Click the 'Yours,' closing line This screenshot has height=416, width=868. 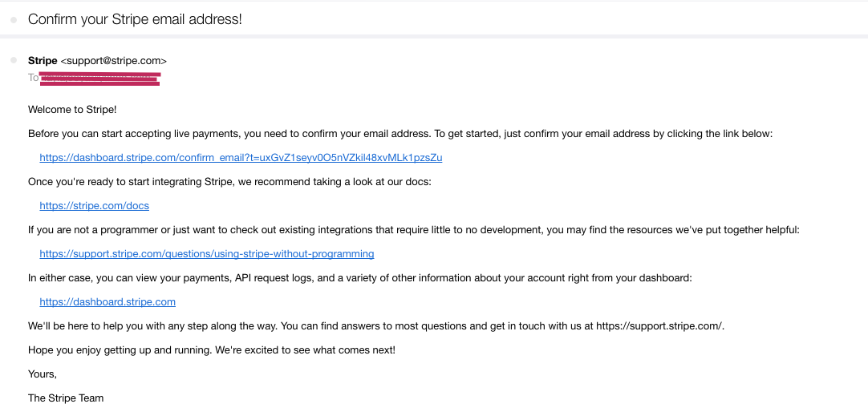tap(42, 374)
